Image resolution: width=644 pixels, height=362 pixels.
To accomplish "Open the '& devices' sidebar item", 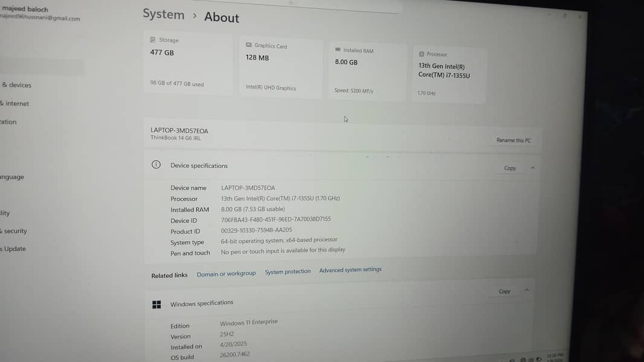I will click(x=16, y=85).
